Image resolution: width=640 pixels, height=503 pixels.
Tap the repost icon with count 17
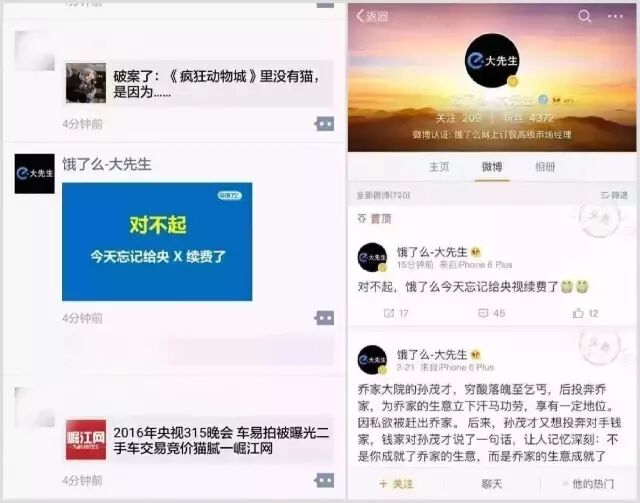(x=396, y=313)
